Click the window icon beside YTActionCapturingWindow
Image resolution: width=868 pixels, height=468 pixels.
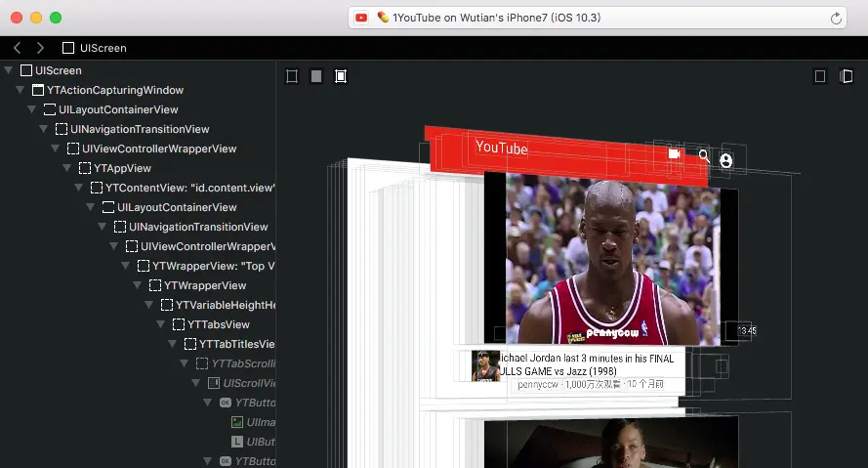(38, 90)
